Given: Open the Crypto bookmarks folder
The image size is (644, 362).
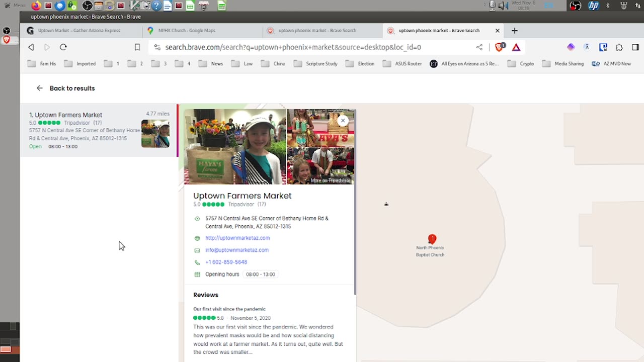Looking at the screenshot, I should [521, 64].
